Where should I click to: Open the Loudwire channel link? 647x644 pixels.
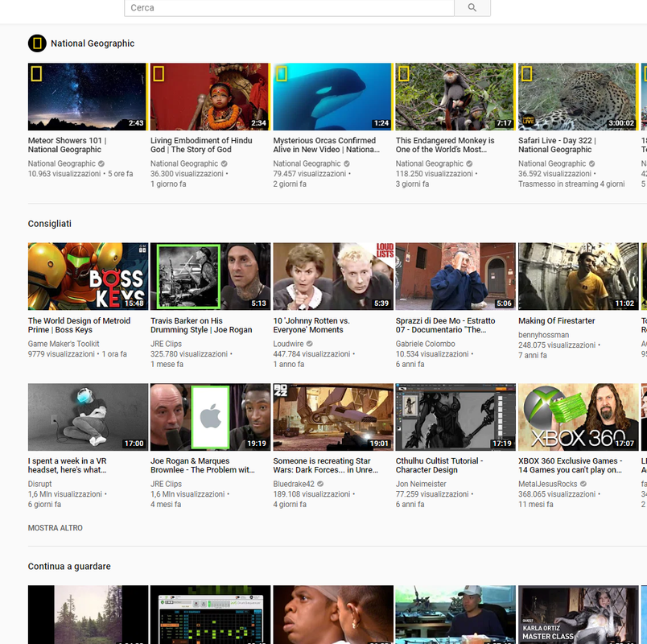[288, 344]
